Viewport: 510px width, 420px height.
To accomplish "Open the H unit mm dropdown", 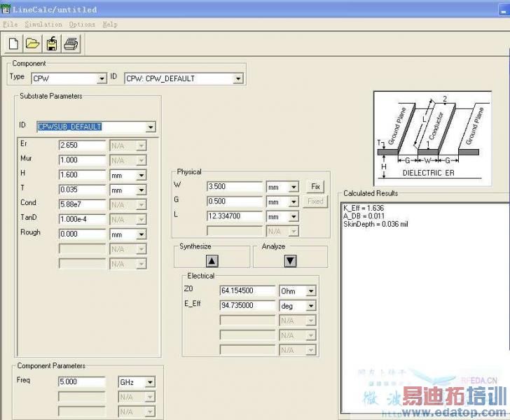I will (x=142, y=176).
